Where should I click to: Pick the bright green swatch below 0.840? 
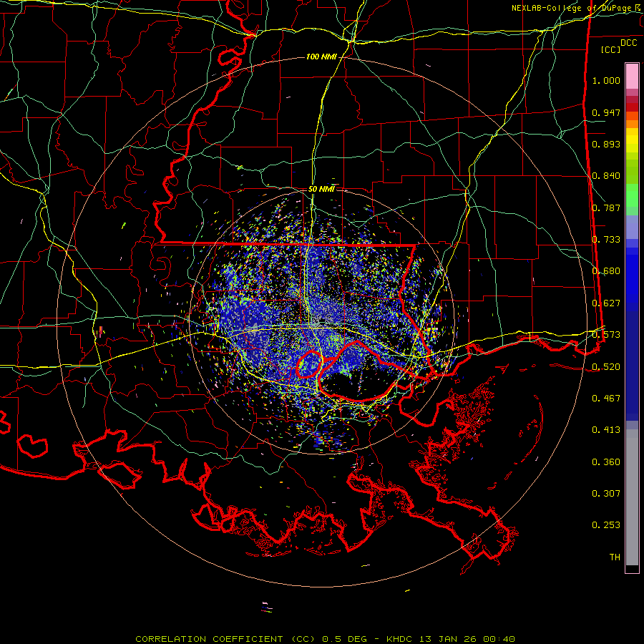pyautogui.click(x=632, y=195)
